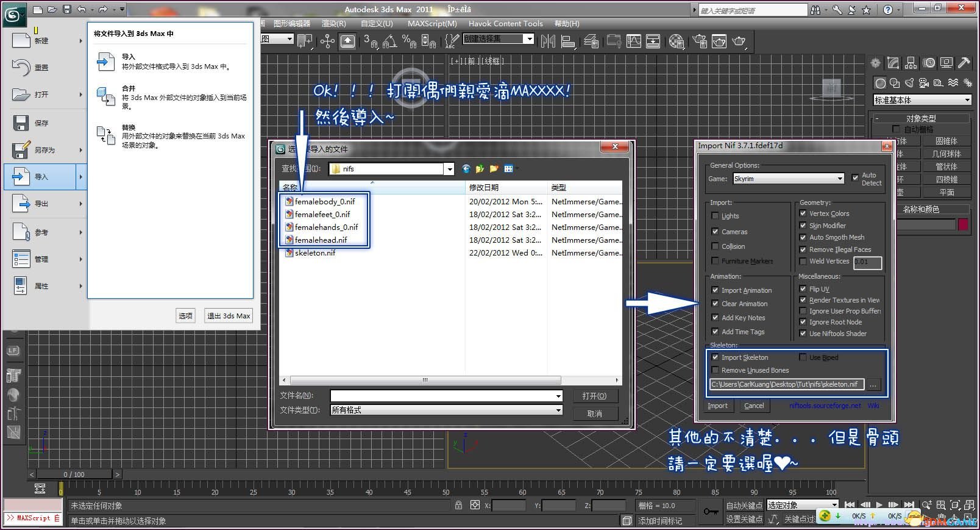Toggle the Cameras import checkbox
Viewport: 980px width, 530px height.
coord(715,231)
